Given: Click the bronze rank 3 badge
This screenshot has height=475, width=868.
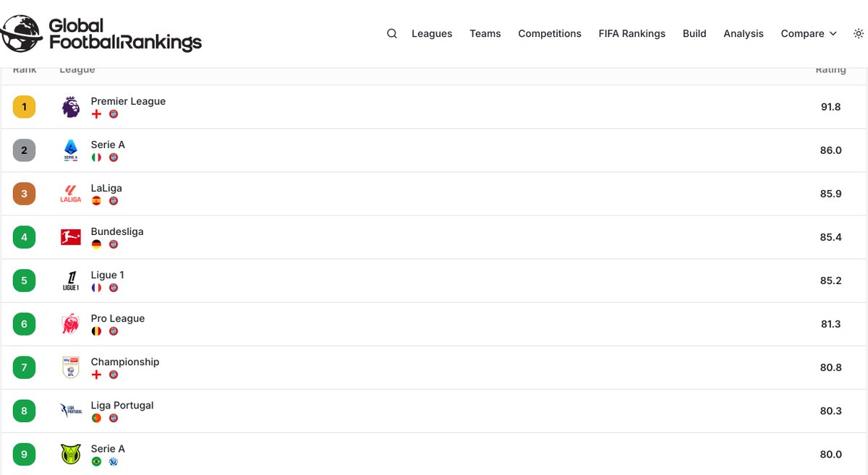Looking at the screenshot, I should (24, 194).
